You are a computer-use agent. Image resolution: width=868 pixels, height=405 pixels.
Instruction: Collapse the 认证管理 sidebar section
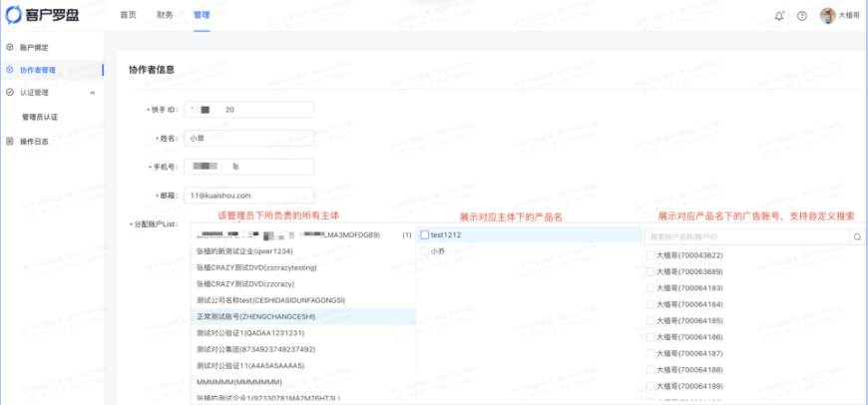pos(93,93)
